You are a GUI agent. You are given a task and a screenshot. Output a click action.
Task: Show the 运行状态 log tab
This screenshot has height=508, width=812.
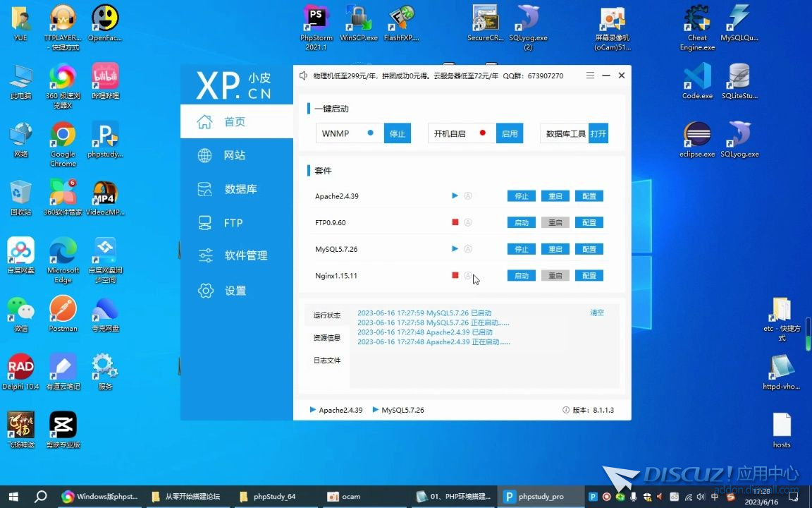[x=327, y=315]
